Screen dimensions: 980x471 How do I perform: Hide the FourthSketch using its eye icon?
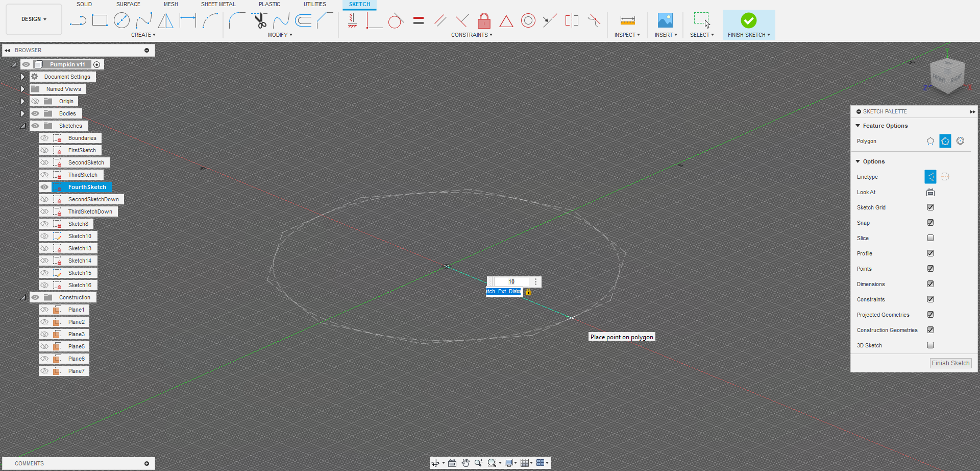click(x=44, y=187)
